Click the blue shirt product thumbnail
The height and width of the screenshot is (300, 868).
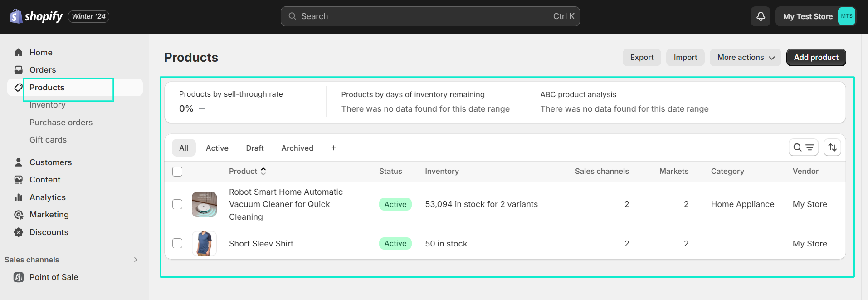pos(204,243)
